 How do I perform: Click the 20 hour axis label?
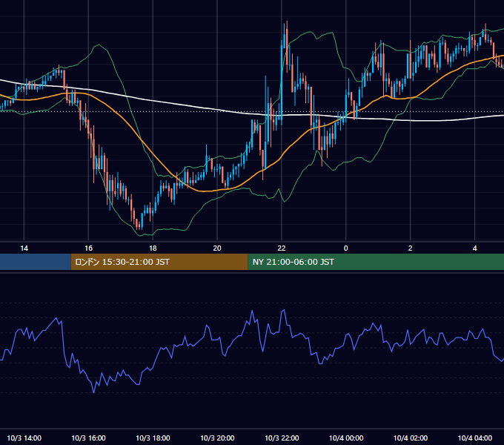pos(217,248)
